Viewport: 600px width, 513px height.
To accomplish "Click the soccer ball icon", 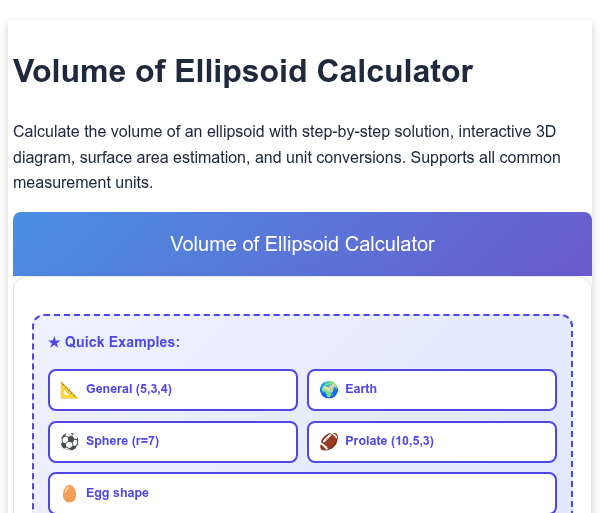I will (69, 442).
